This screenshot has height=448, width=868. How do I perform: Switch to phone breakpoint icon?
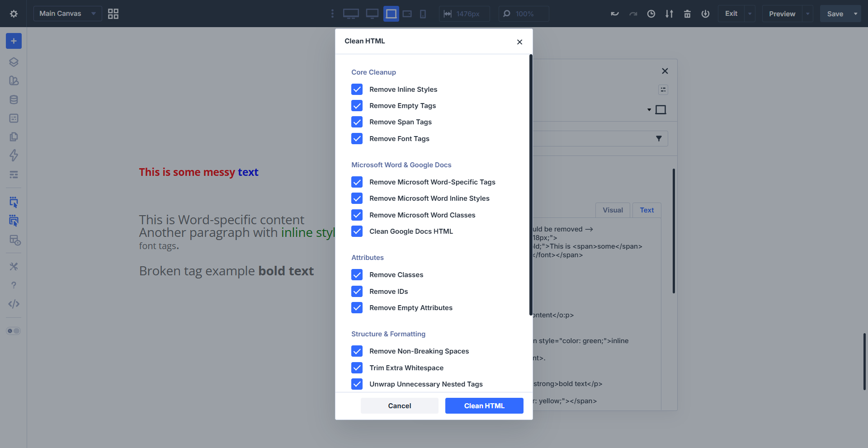[423, 14]
